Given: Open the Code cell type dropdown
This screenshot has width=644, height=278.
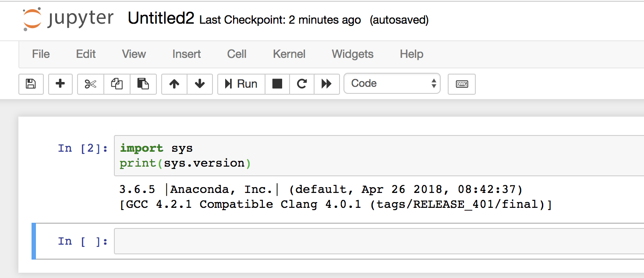Looking at the screenshot, I should point(392,83).
